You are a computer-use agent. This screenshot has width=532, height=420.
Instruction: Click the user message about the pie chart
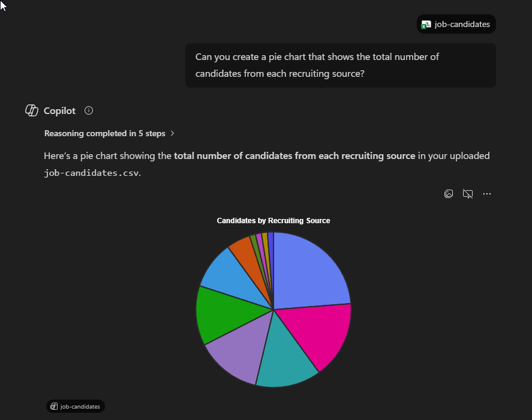point(340,65)
